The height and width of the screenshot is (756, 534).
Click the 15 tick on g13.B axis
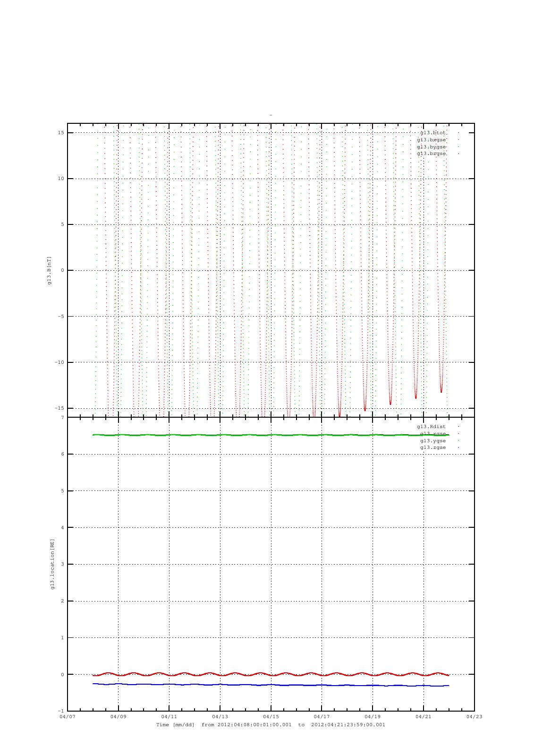click(61, 133)
